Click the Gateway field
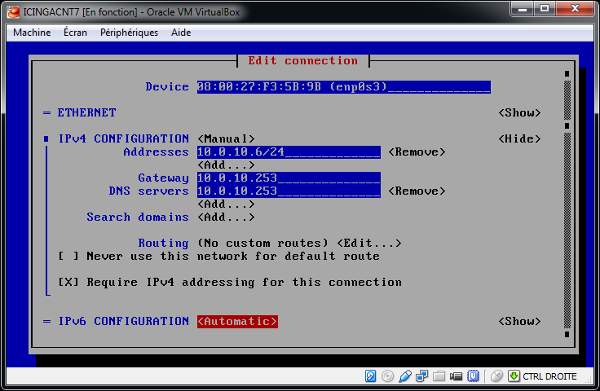This screenshot has width=600, height=391. click(289, 178)
